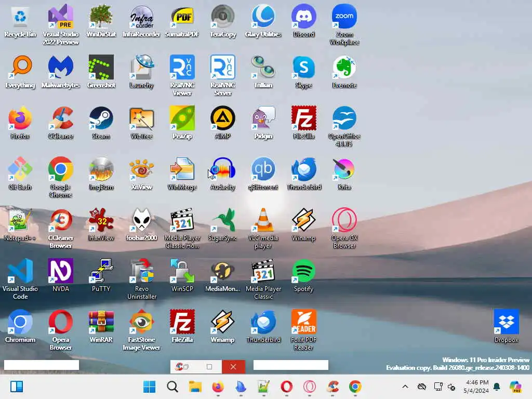This screenshot has height=399, width=532.
Task: Open the WinDirStat shortcut
Action: [x=101, y=21]
